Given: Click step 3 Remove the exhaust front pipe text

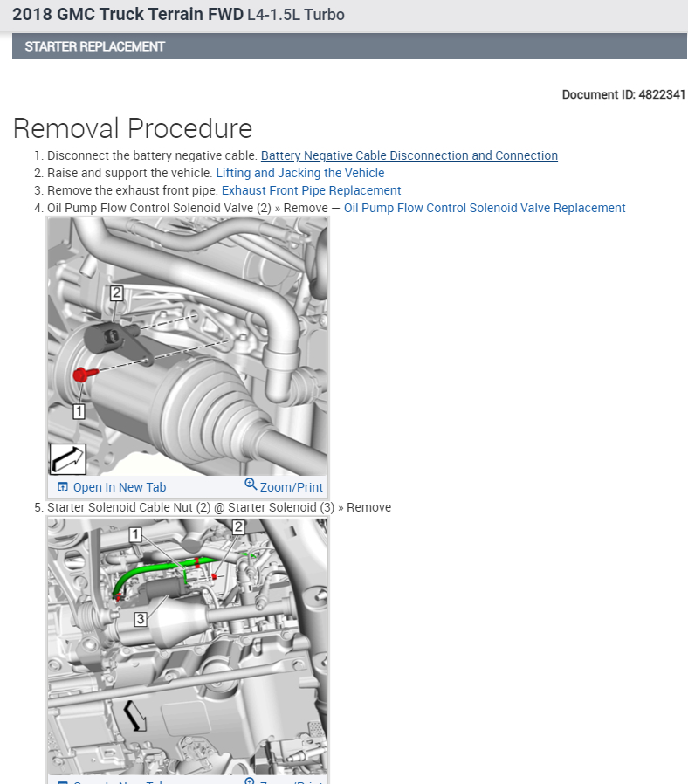Looking at the screenshot, I should [x=133, y=190].
